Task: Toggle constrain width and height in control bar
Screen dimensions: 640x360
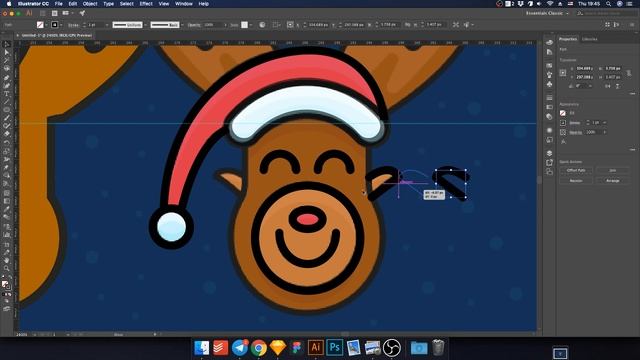Action: [407, 25]
